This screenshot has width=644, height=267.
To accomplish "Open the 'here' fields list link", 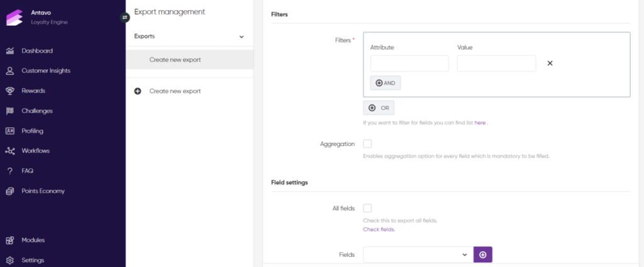I will [480, 123].
